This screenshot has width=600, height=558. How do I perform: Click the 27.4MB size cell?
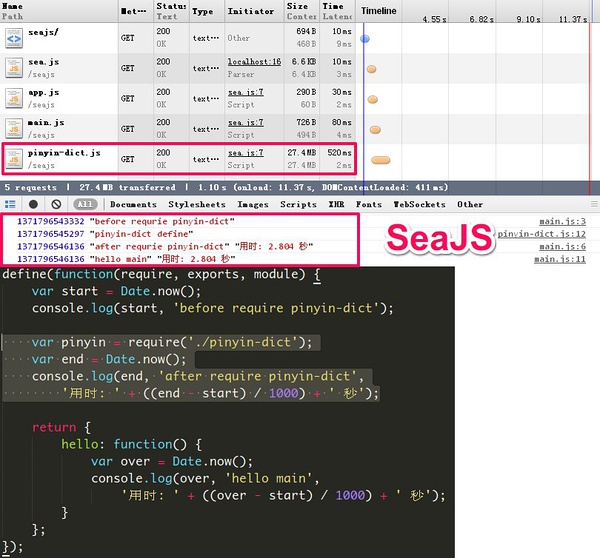[x=302, y=153]
